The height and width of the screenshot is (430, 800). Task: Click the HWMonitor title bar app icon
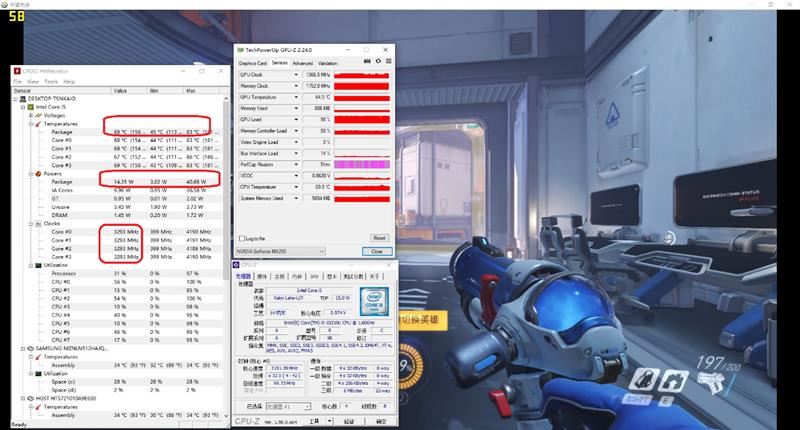tap(17, 71)
